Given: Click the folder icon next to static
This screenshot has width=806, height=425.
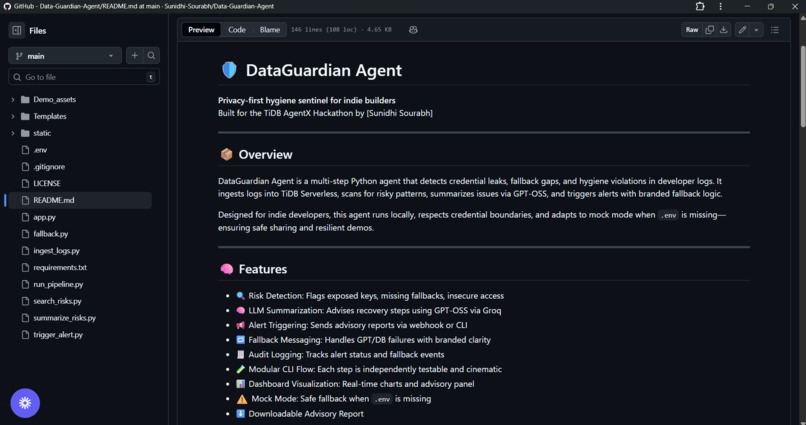Looking at the screenshot, I should click(x=25, y=133).
